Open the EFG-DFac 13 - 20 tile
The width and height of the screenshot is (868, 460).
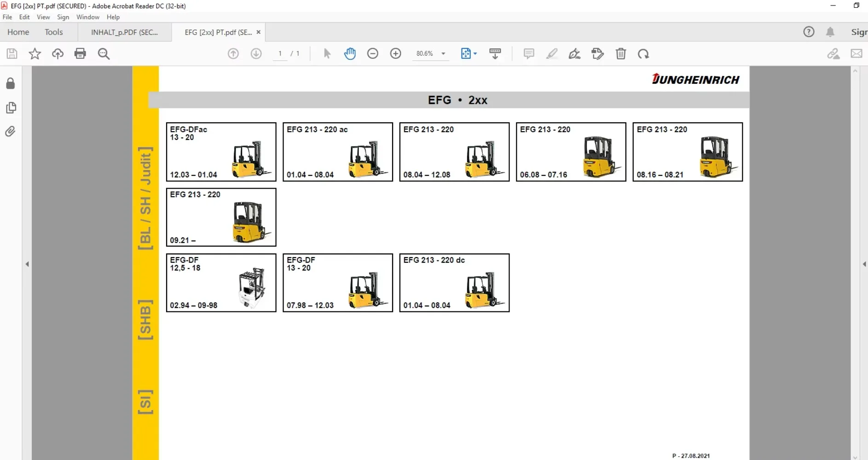click(221, 152)
